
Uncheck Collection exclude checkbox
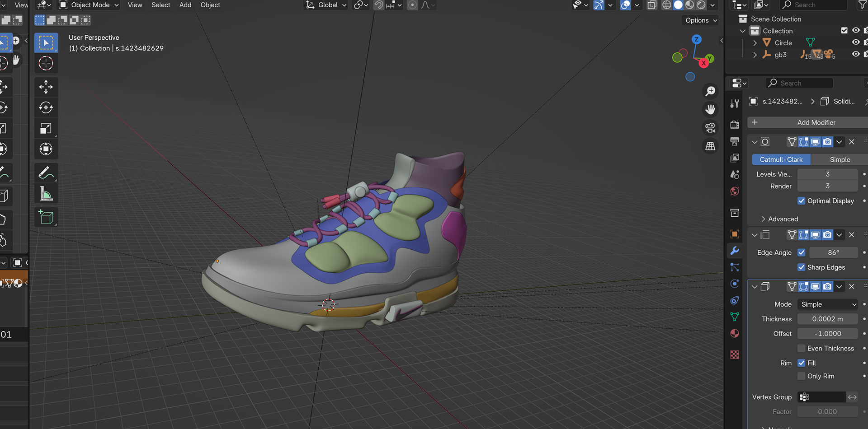844,31
